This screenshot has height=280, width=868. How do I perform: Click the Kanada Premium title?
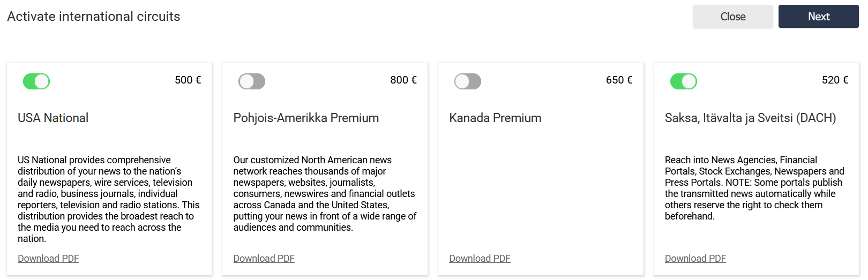pos(495,118)
